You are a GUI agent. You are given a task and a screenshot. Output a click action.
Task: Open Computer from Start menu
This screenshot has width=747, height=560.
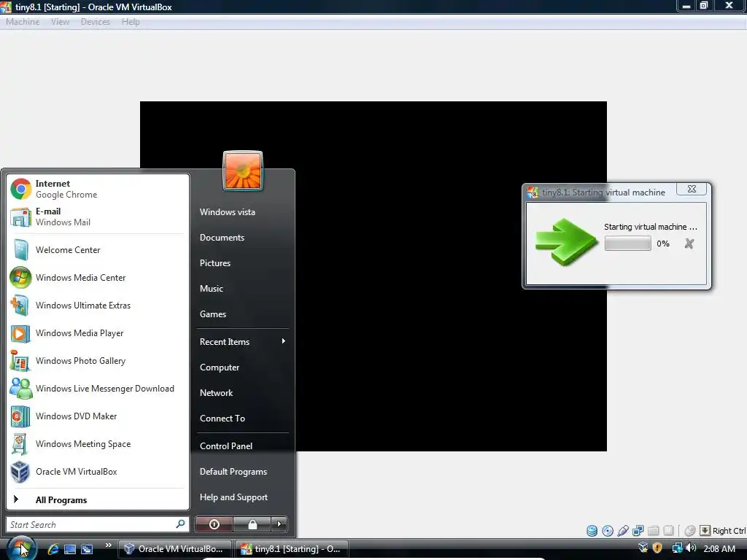pos(220,367)
